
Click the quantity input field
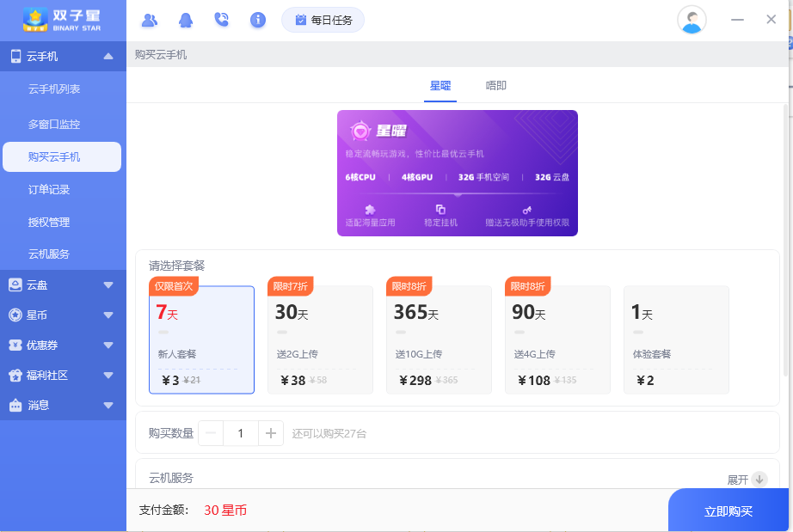click(x=240, y=433)
